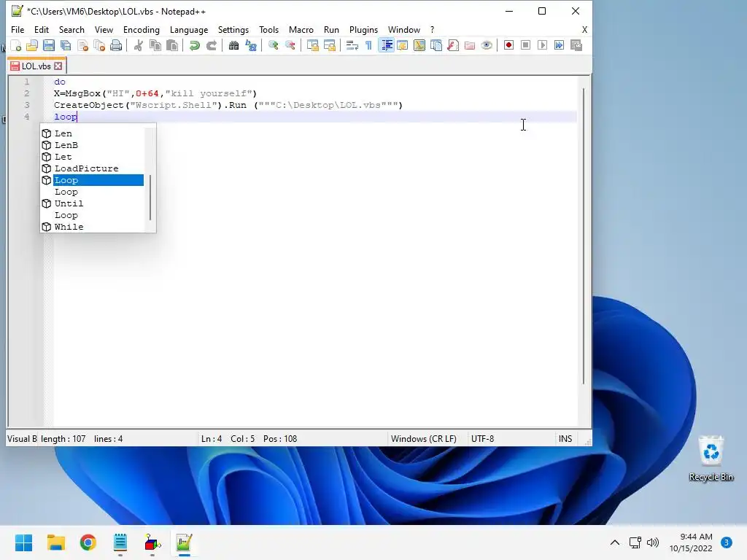Open the Run menu
The width and height of the screenshot is (747, 560).
click(332, 29)
